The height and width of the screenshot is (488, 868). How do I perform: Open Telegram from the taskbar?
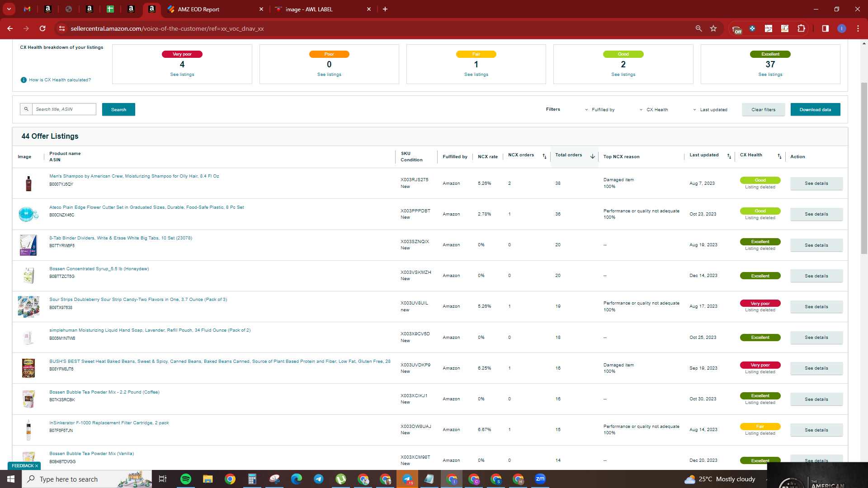pyautogui.click(x=319, y=479)
